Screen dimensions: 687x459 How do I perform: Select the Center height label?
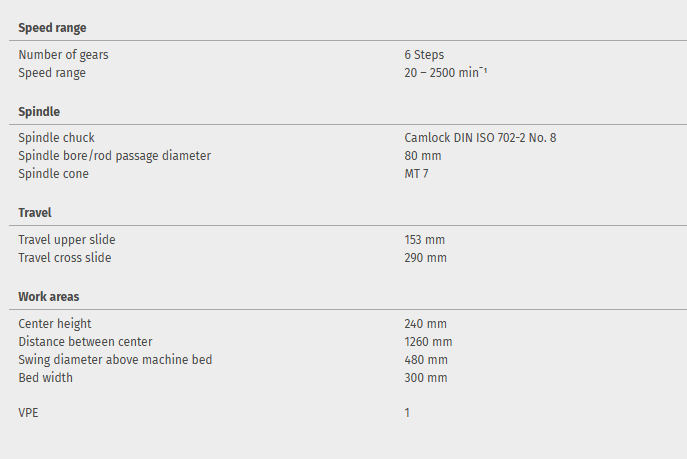(55, 324)
